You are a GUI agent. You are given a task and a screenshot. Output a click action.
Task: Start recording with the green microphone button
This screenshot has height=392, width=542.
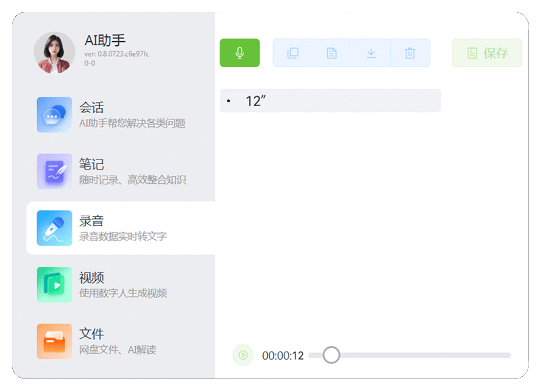point(239,53)
